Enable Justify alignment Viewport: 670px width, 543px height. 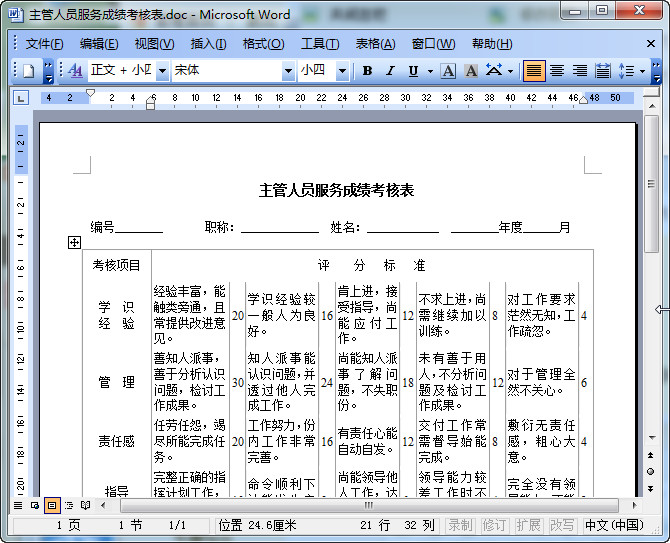point(534,71)
